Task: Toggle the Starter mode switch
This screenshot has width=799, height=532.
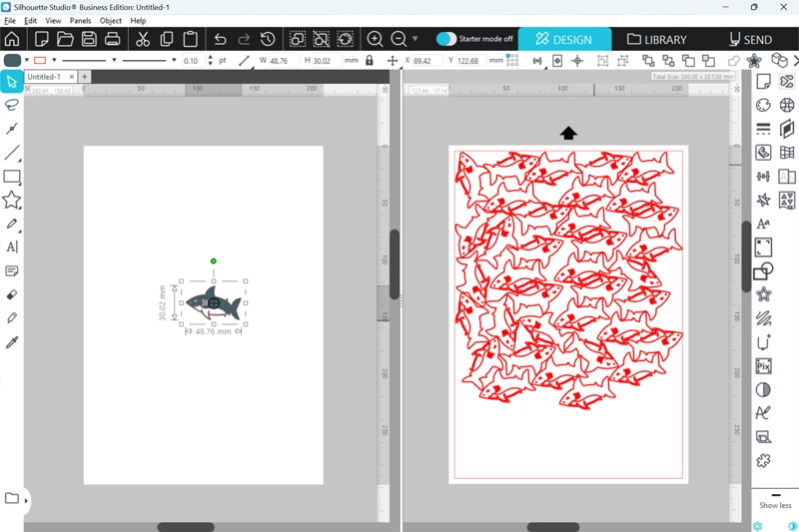Action: [446, 39]
